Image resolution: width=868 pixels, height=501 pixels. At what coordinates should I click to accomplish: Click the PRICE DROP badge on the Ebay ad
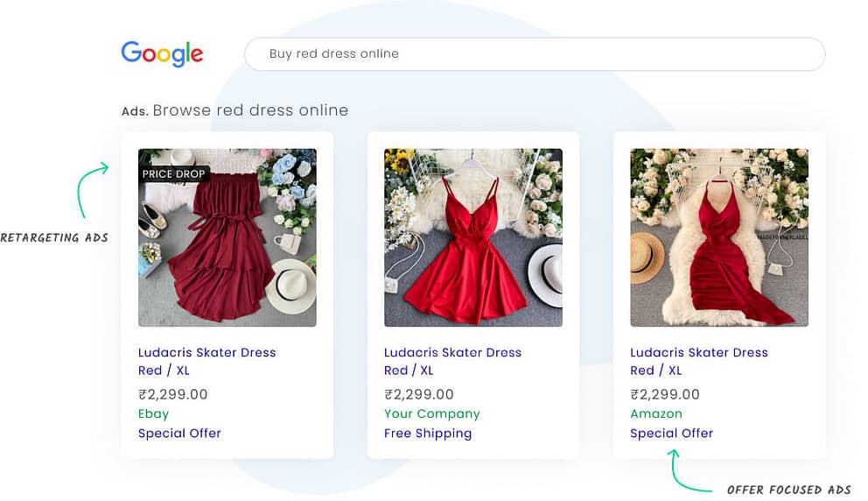174,174
